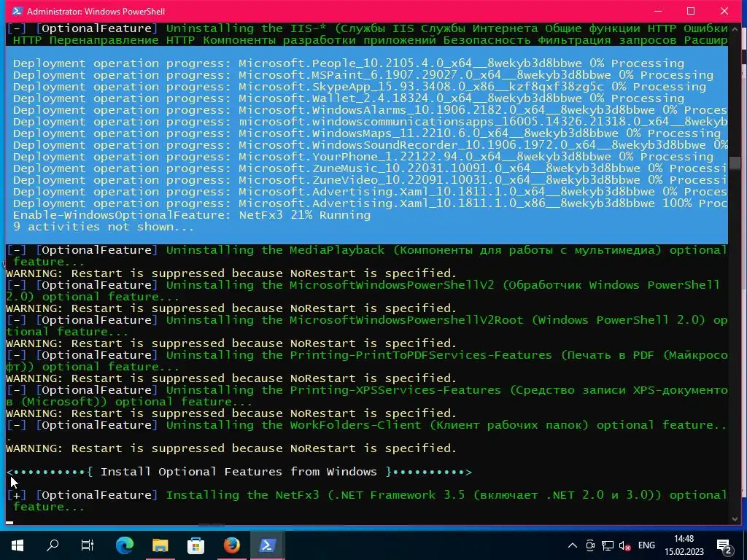The width and height of the screenshot is (747, 560).
Task: Click the 'Install Optional Features from Windows' header
Action: point(239,472)
